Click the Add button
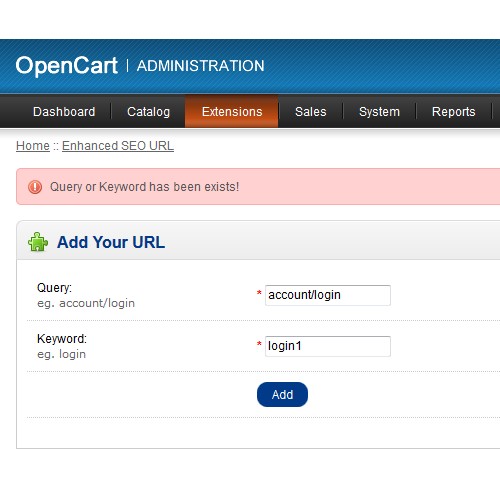This screenshot has width=500, height=500. (x=282, y=395)
